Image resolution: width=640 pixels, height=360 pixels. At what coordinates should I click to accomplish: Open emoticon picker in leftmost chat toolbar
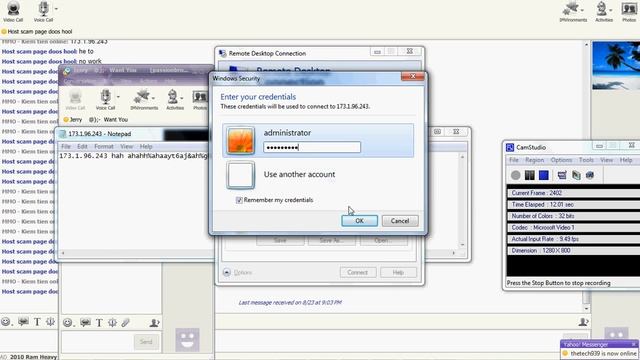[5, 322]
